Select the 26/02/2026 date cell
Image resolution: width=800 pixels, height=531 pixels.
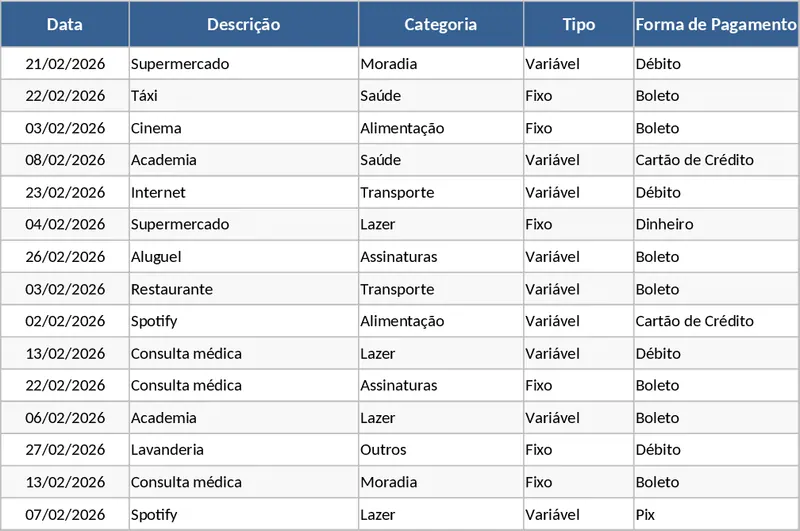click(65, 257)
